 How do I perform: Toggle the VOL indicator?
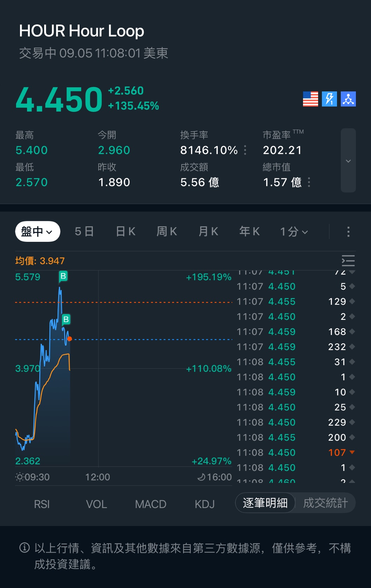point(96,504)
